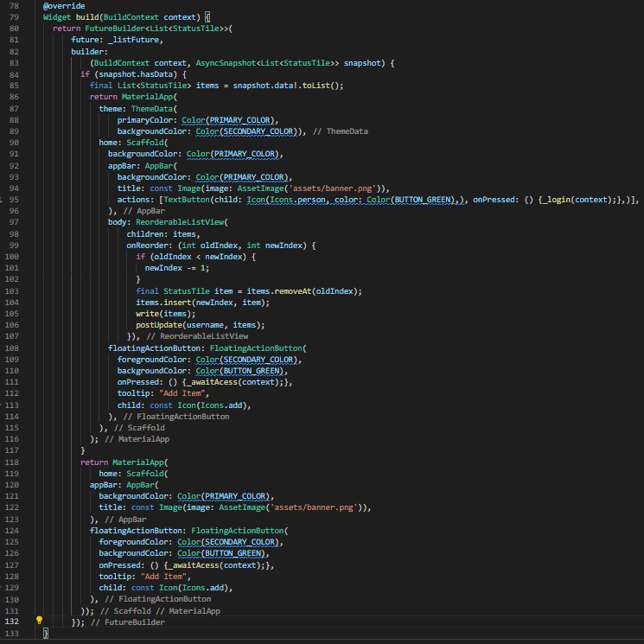Click 'newIndex -= 1;' on line 101
Image resolution: width=644 pixels, height=644 pixels.
pos(177,268)
